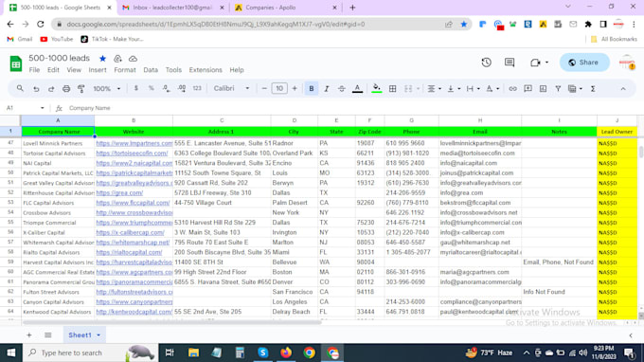Open the grea.com website link
The image size is (644, 362).
click(119, 192)
